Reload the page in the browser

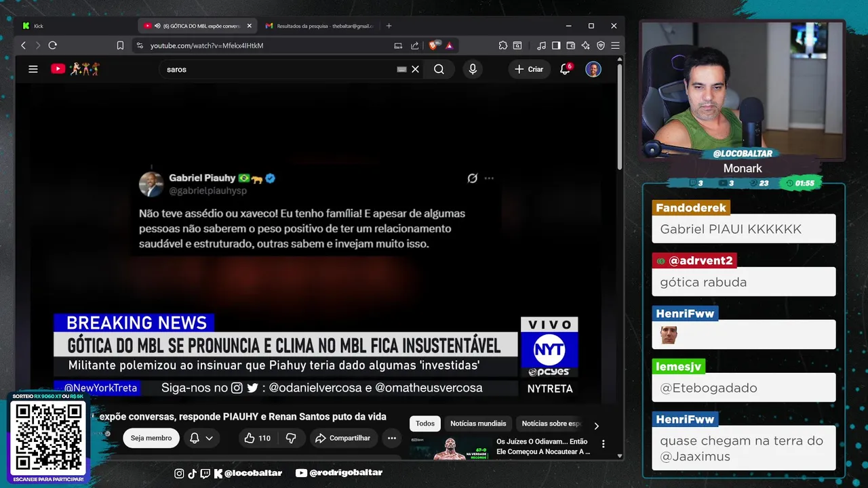coord(52,45)
